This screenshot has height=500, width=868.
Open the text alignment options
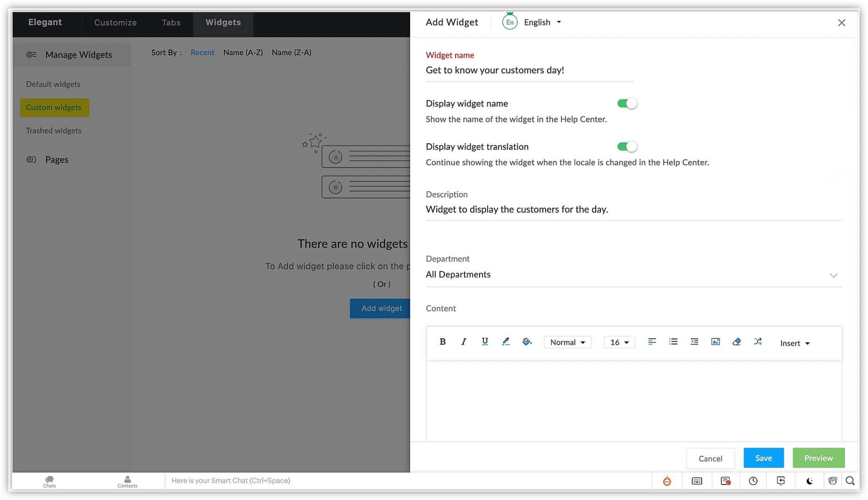652,342
